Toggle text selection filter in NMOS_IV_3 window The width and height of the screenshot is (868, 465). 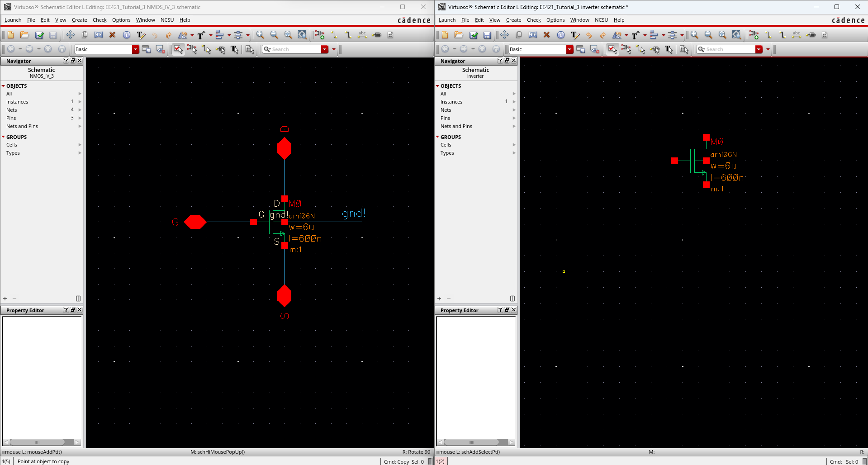(x=235, y=49)
